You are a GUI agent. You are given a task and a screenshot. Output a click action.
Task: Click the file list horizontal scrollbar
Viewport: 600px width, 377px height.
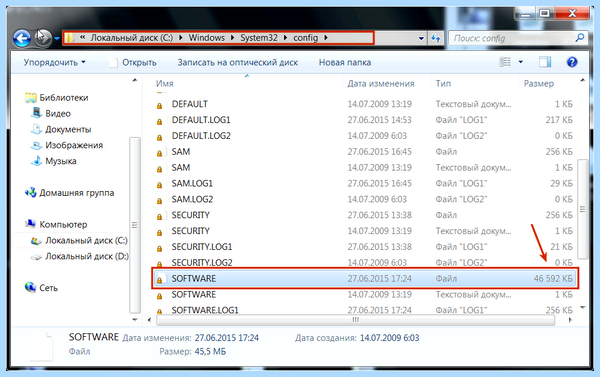point(355,320)
